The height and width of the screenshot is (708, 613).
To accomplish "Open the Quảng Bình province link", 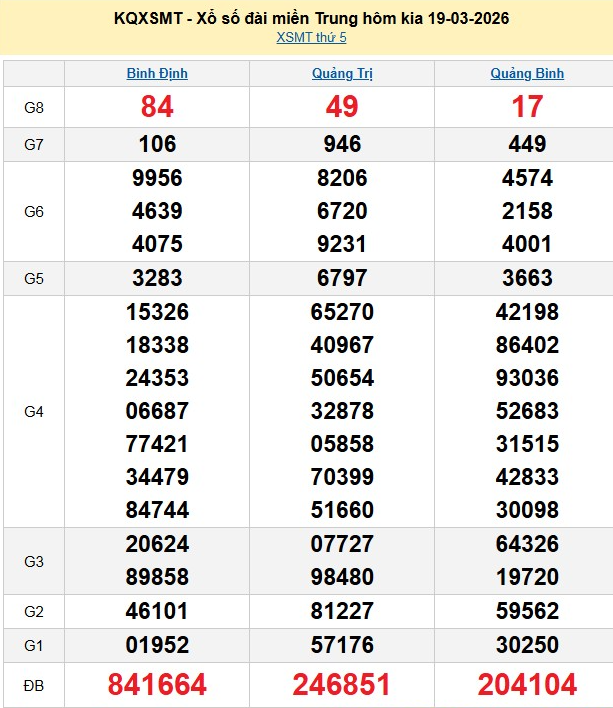I will pyautogui.click(x=527, y=73).
